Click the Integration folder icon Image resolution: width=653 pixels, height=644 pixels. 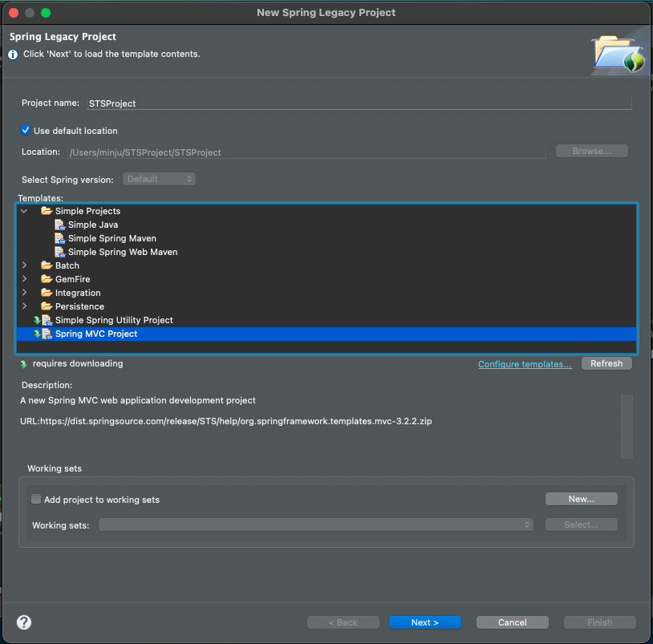click(x=47, y=293)
